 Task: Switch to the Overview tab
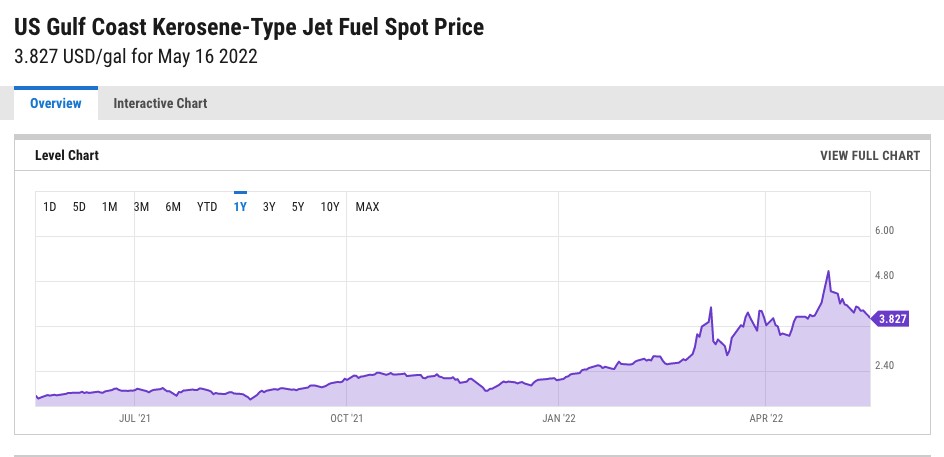(55, 103)
